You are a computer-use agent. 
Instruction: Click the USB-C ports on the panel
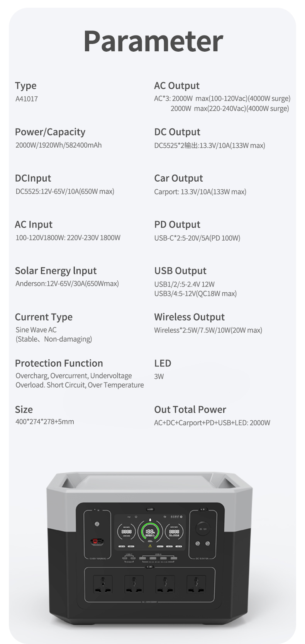click(129, 558)
